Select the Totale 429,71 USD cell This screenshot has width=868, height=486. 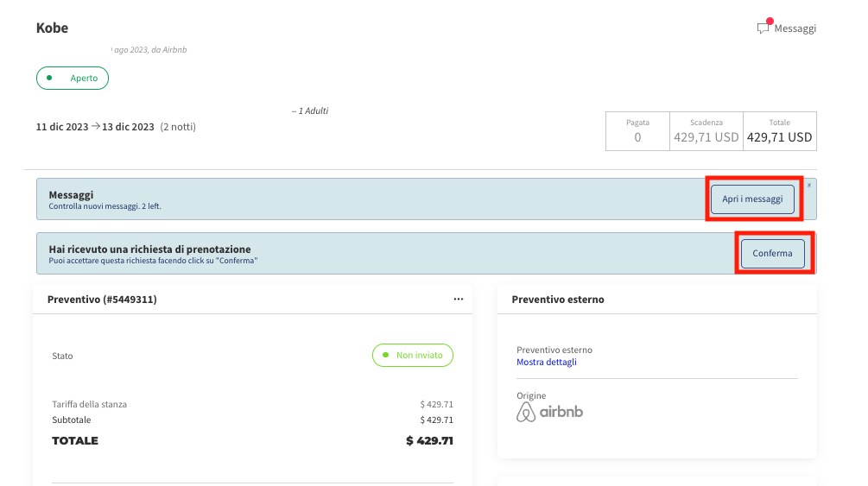[779, 131]
